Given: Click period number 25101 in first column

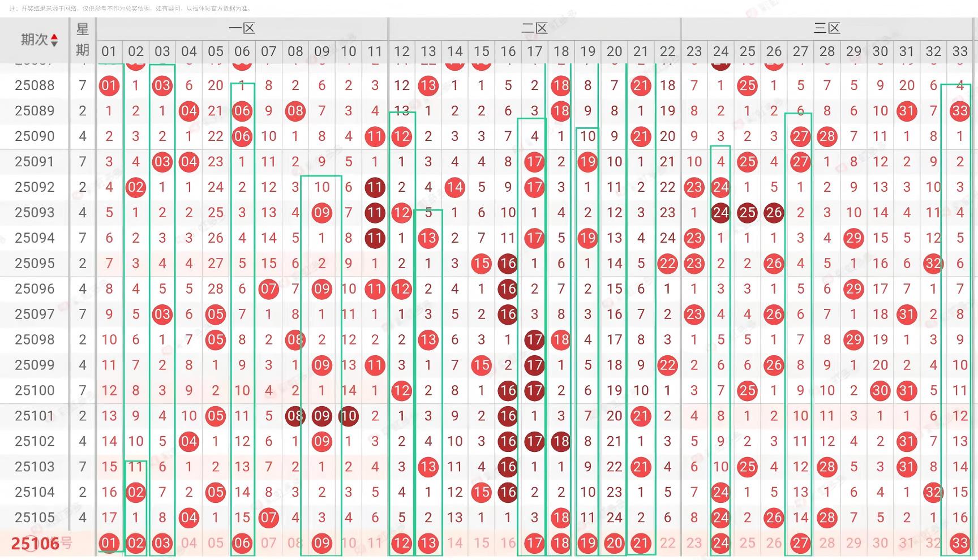Looking at the screenshot, I should click(35, 416).
